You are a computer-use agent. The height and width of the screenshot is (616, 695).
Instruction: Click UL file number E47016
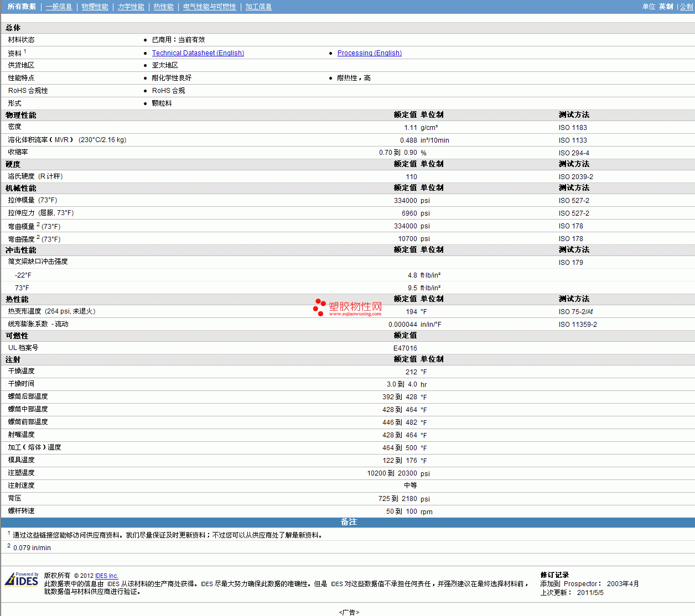point(406,348)
